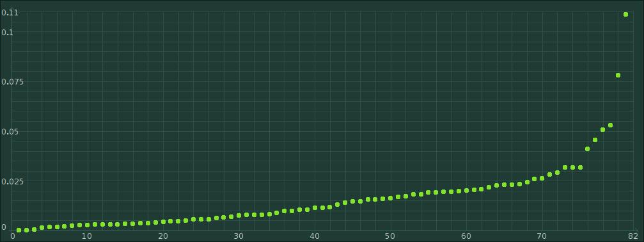Image resolution: width=644 pixels, height=242 pixels.
Task: Select the x-axis label 20
Action: point(163,236)
